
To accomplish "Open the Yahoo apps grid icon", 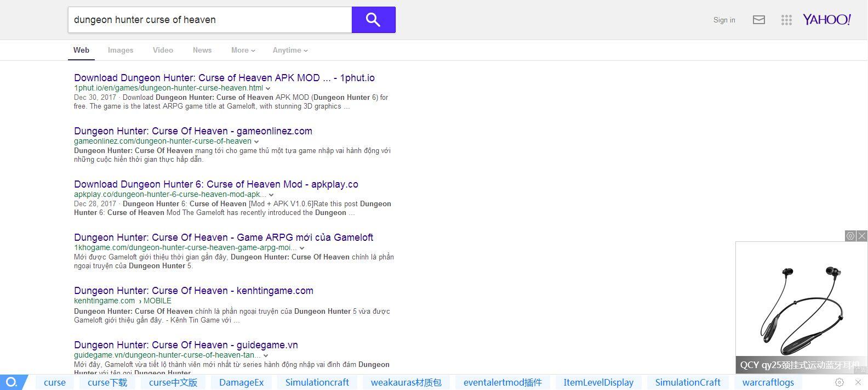I will (x=786, y=20).
